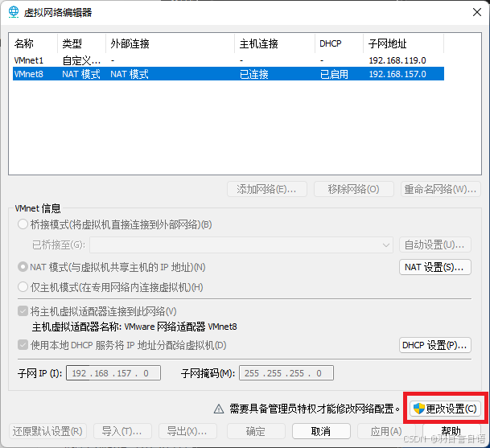The height and width of the screenshot is (448, 490).
Task: Click 导出(X)... button
Action: [x=187, y=431]
